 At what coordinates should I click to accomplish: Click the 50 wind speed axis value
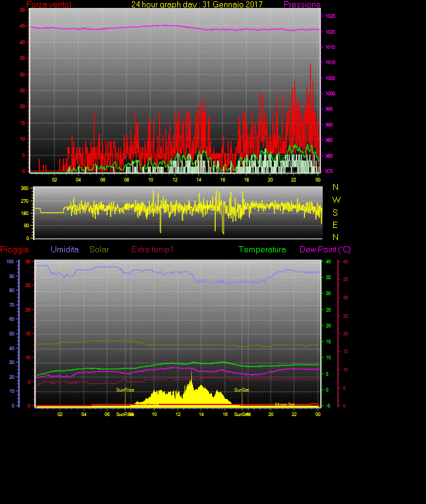[22, 10]
